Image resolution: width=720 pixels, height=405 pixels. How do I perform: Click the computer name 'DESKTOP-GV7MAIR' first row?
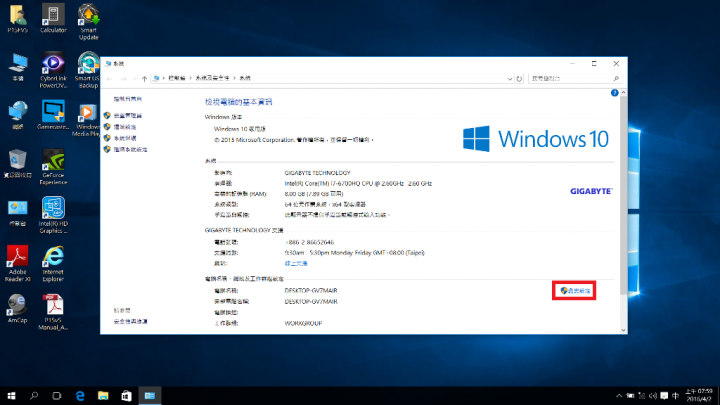[x=311, y=291]
